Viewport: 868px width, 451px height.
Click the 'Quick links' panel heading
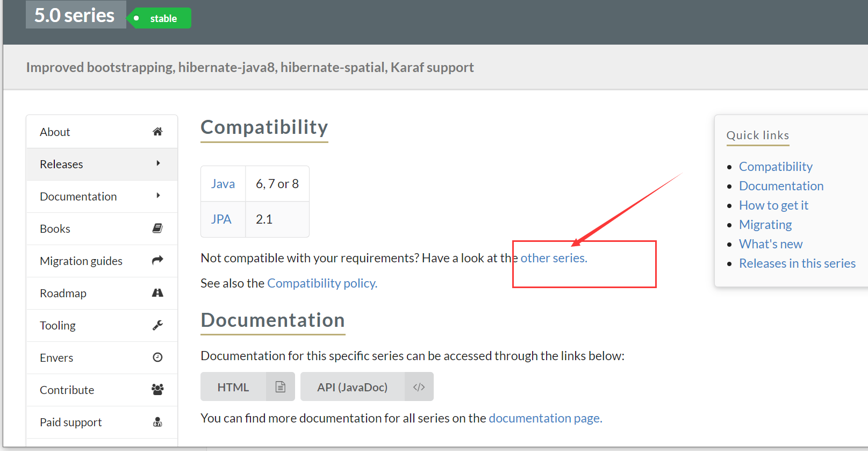pos(758,135)
